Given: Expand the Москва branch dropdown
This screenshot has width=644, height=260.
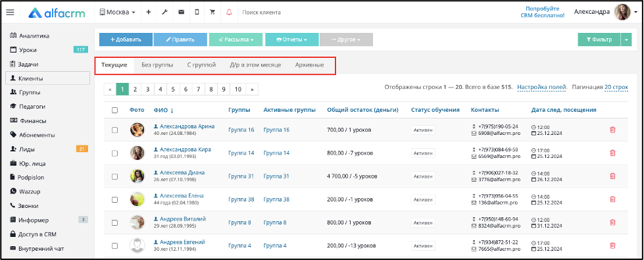Looking at the screenshot, I should click(118, 13).
